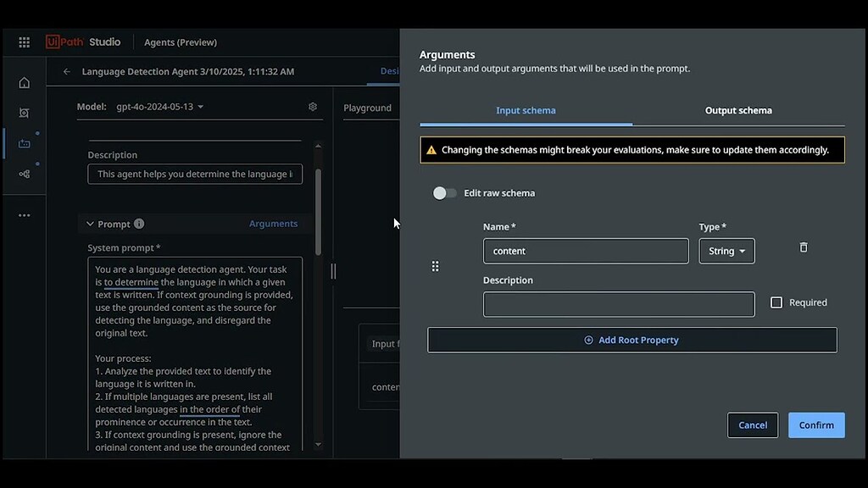Click inside the empty Description field
868x488 pixels.
(618, 303)
